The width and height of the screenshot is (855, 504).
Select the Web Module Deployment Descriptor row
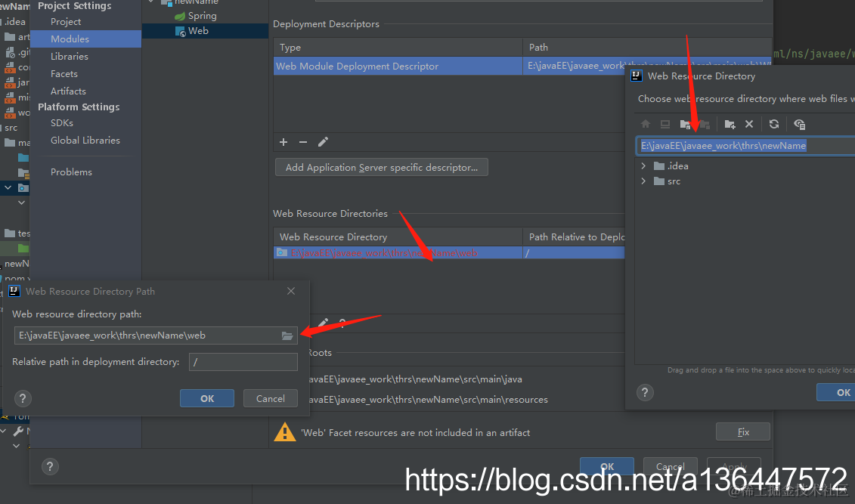pos(522,66)
